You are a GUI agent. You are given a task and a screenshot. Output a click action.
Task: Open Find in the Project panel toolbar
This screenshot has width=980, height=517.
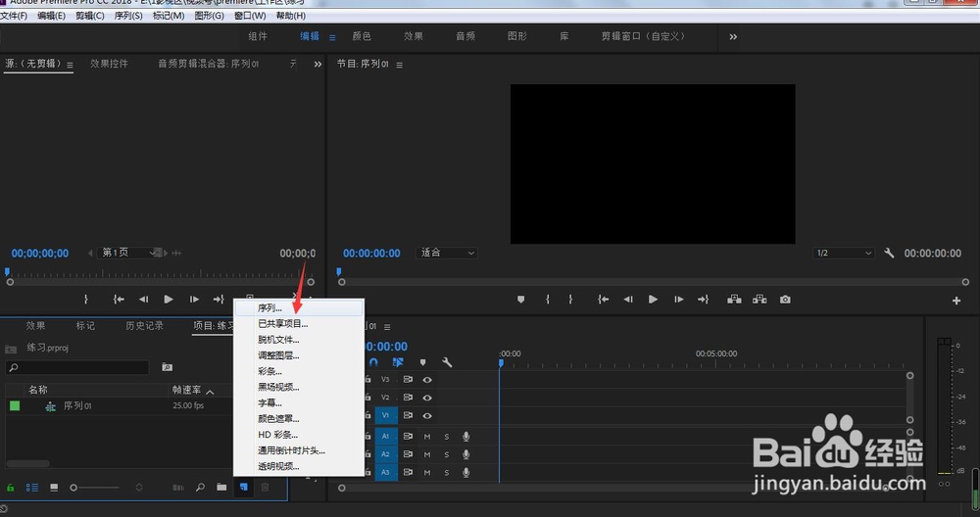(201, 487)
